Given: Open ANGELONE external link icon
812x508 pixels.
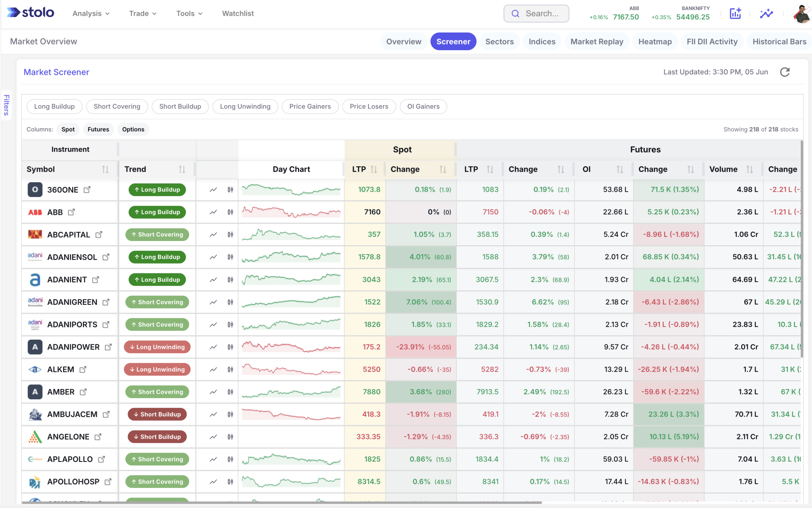Looking at the screenshot, I should click(x=98, y=437).
